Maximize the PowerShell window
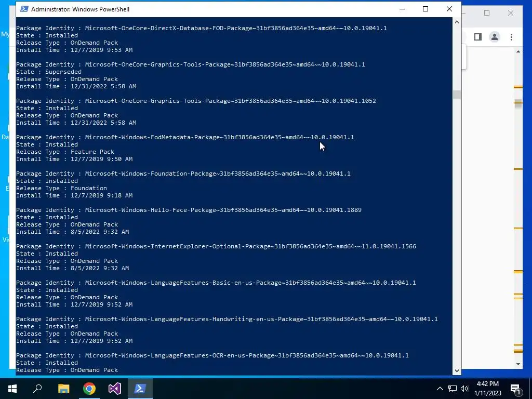 (425, 9)
